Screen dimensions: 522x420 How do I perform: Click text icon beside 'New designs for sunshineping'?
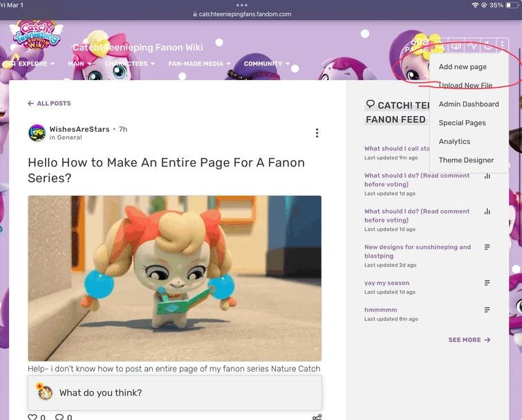pyautogui.click(x=487, y=247)
